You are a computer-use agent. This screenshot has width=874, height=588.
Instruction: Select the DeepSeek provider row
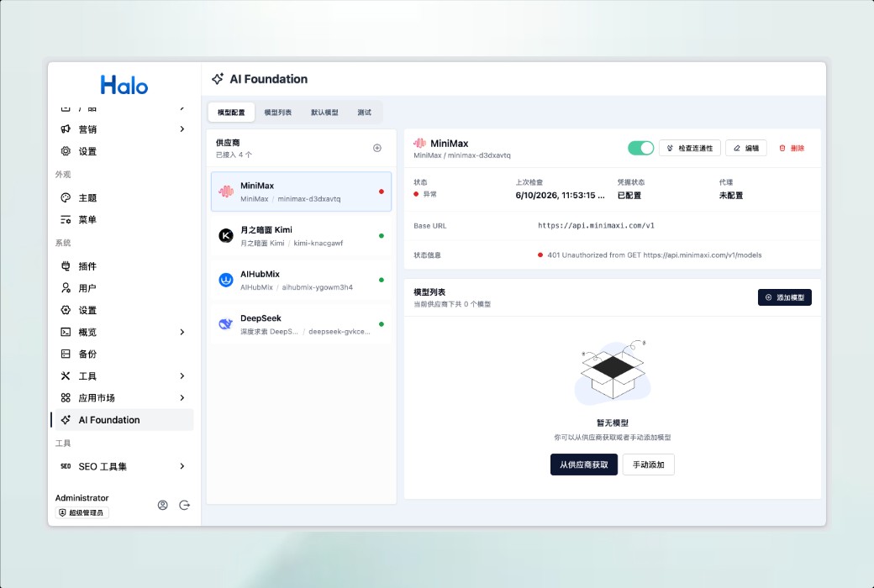tap(301, 323)
